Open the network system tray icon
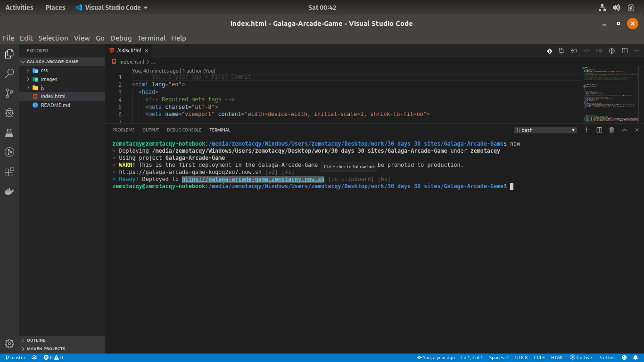The image size is (644, 362). 602,8
